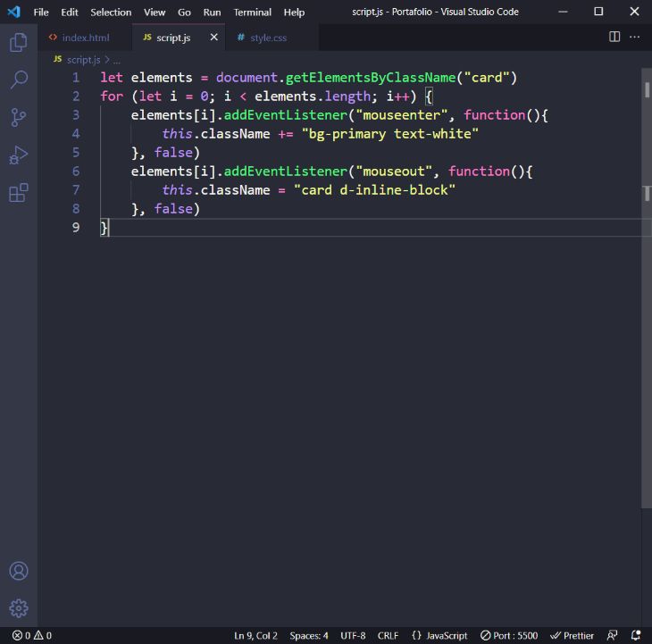Click the Prettier status bar button

click(573, 635)
